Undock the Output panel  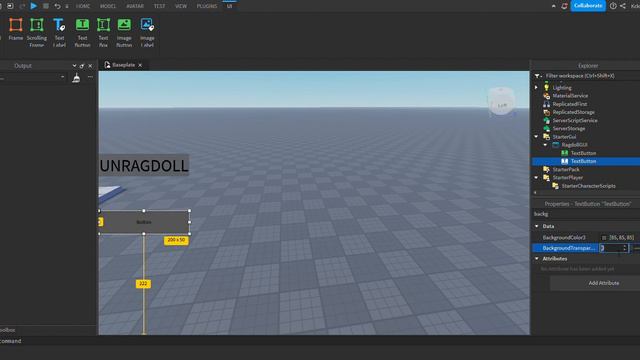(82, 66)
